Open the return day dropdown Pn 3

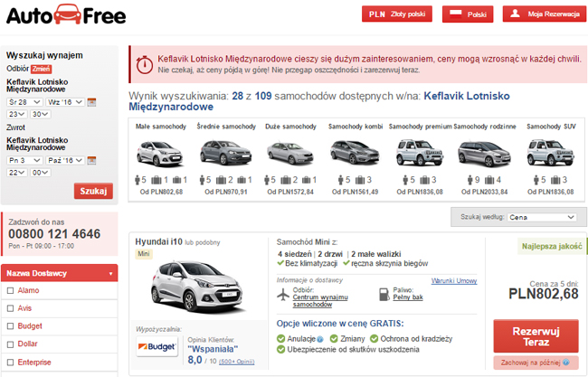pyautogui.click(x=24, y=160)
